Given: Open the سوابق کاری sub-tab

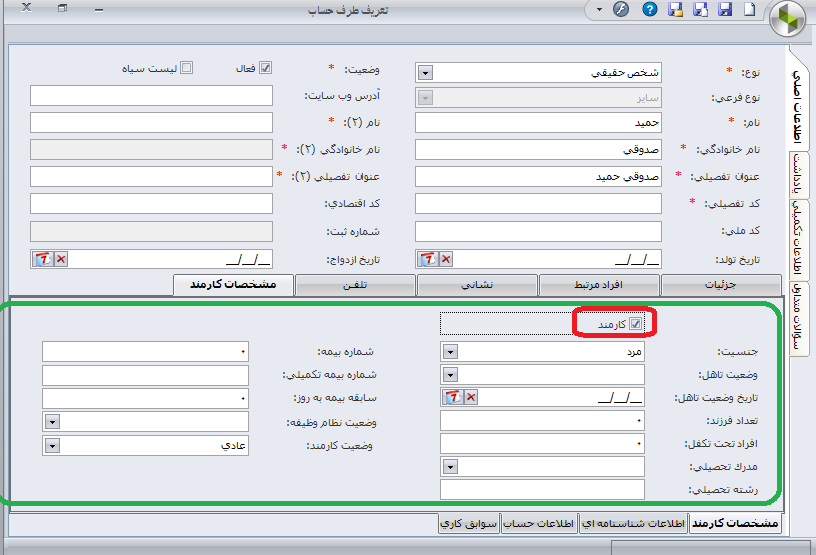Looking at the screenshot, I should click(x=469, y=523).
